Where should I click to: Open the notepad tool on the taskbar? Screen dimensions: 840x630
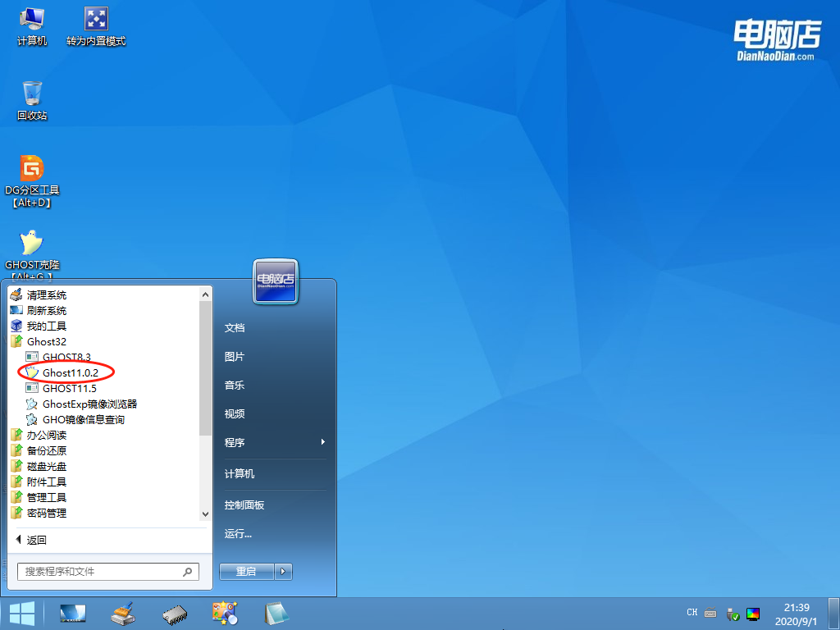275,613
